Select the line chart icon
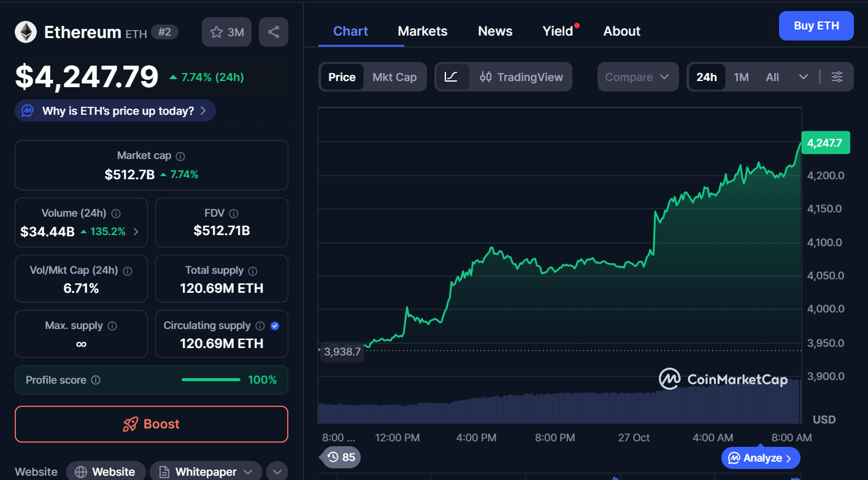Screen dimensions: 868x480 pyautogui.click(x=451, y=77)
